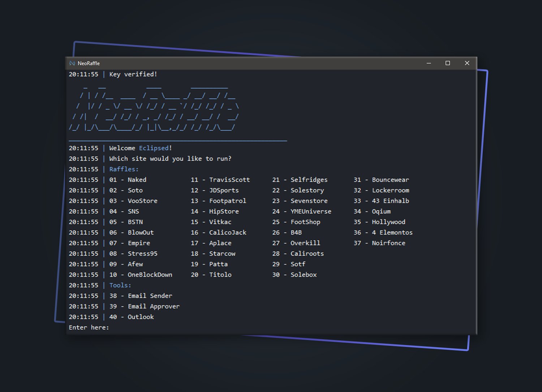Click the '18 - Starcow' raffle entry
Screen dimensions: 542x392
pyautogui.click(x=213, y=254)
